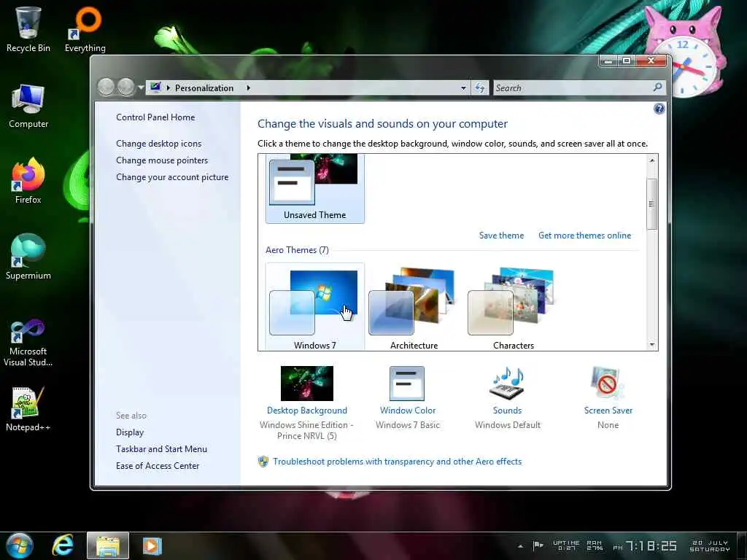The height and width of the screenshot is (560, 747).
Task: Open the Window Color settings icon
Action: pyautogui.click(x=407, y=384)
